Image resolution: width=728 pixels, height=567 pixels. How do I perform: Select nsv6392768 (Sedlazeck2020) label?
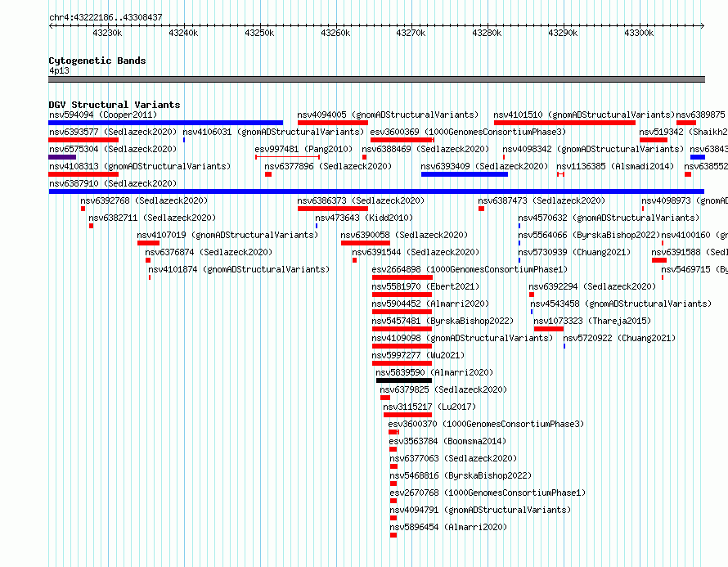pyautogui.click(x=144, y=200)
